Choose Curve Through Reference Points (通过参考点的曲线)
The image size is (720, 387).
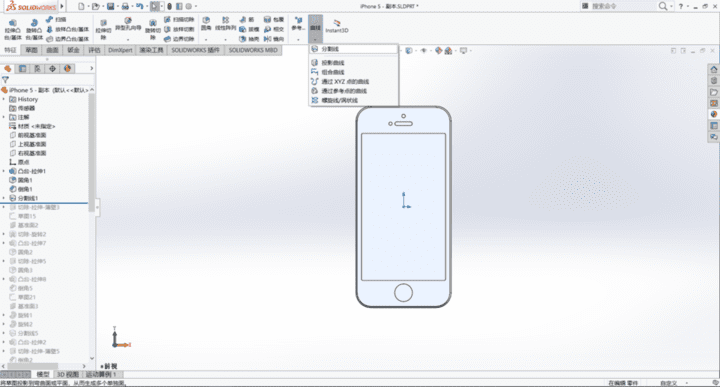(354, 91)
